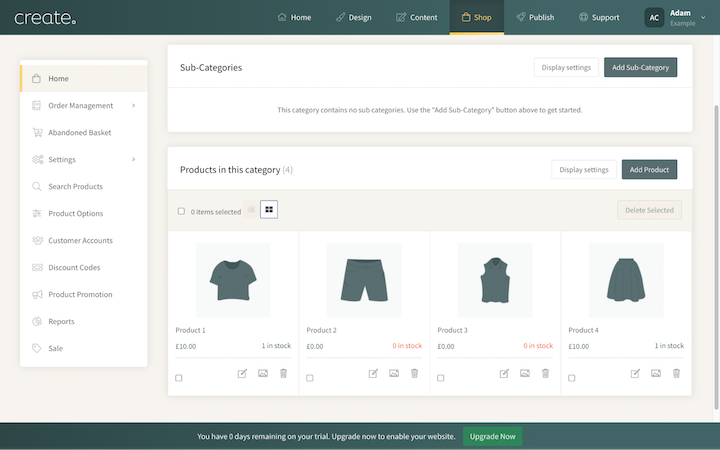Screen dimensions: 720x450
Task: Open Product Promotion in sidebar
Action: click(84, 294)
